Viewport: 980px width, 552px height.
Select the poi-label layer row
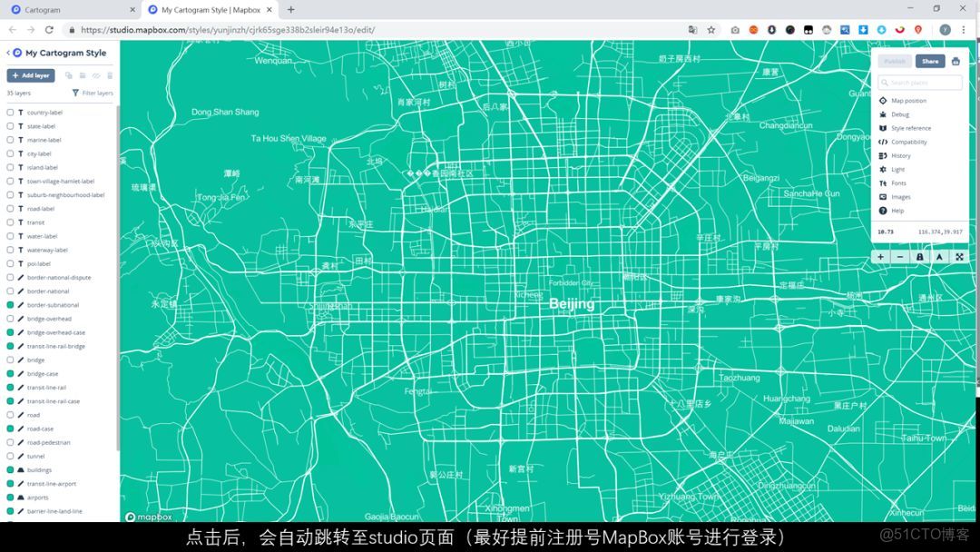(60, 264)
